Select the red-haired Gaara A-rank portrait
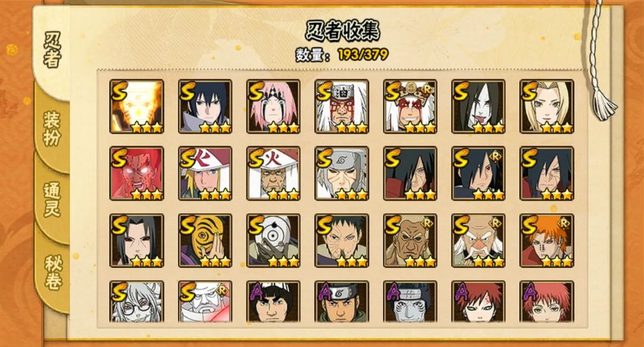The width and height of the screenshot is (644, 347). (478, 302)
